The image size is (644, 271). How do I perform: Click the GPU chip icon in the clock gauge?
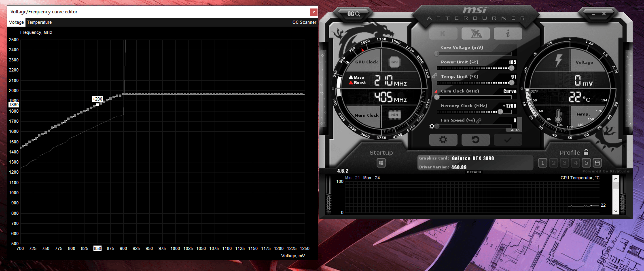pos(394,62)
